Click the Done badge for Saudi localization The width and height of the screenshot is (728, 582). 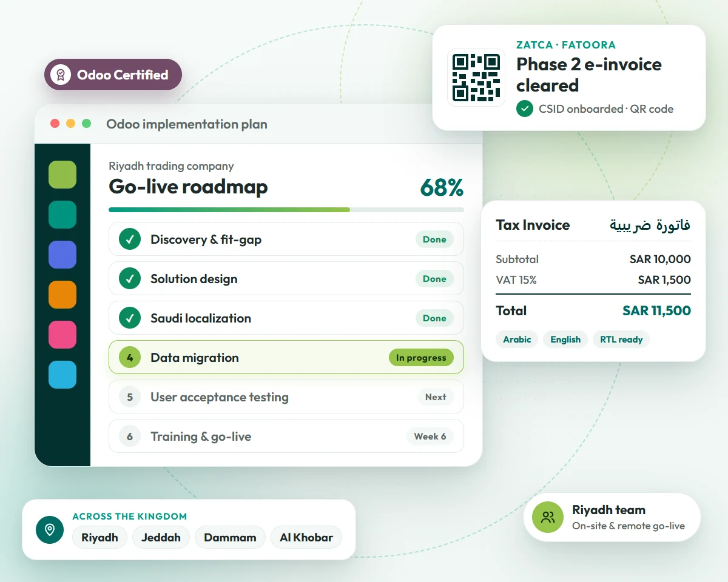[x=434, y=318]
